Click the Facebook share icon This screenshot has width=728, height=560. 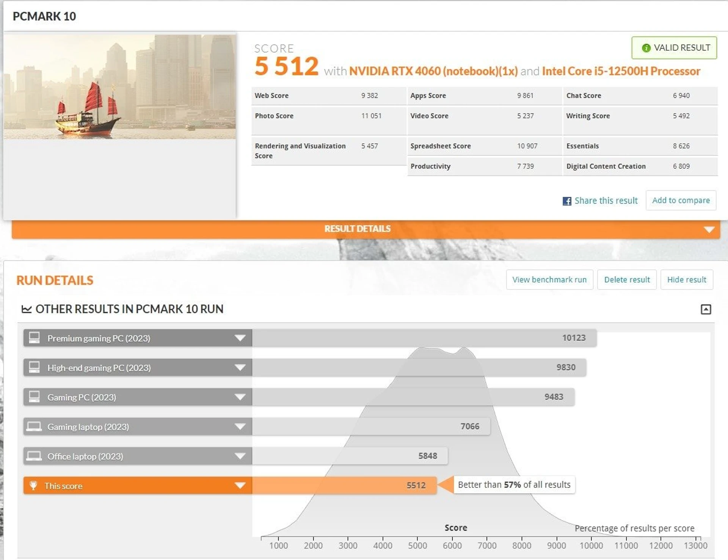(567, 201)
